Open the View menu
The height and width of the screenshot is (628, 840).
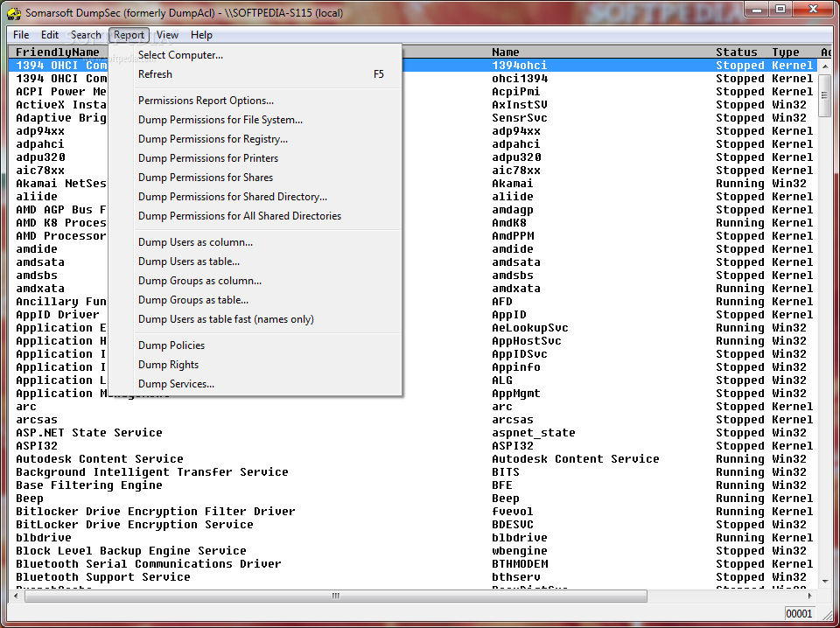click(x=167, y=35)
